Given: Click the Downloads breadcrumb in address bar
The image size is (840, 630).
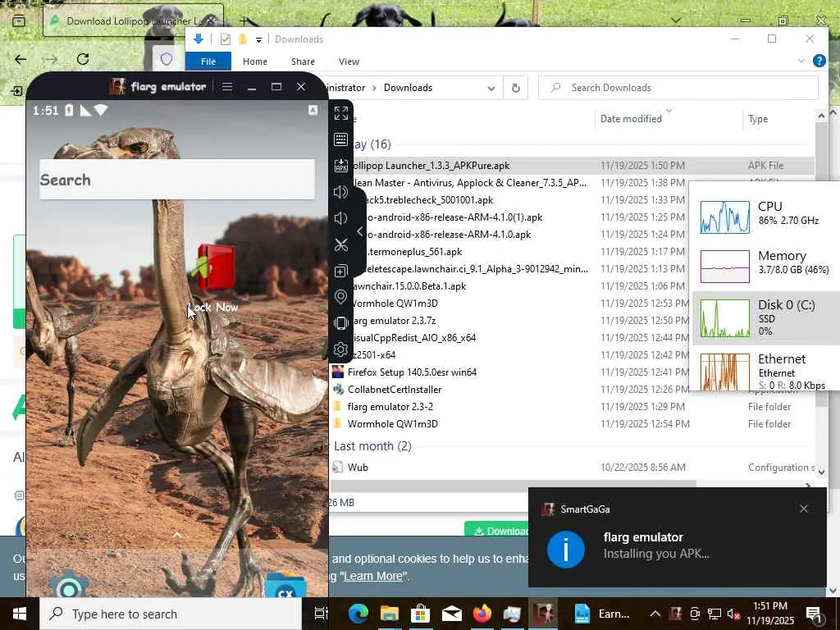Looking at the screenshot, I should (x=408, y=88).
